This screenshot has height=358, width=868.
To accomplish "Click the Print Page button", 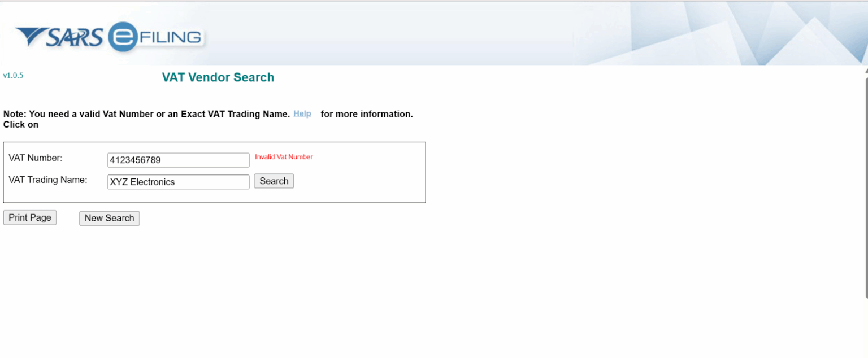I will pyautogui.click(x=29, y=217).
